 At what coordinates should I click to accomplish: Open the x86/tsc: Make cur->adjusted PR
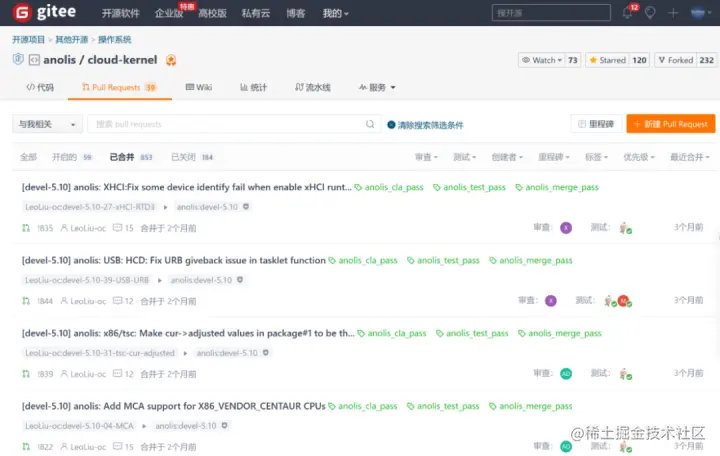click(188, 333)
